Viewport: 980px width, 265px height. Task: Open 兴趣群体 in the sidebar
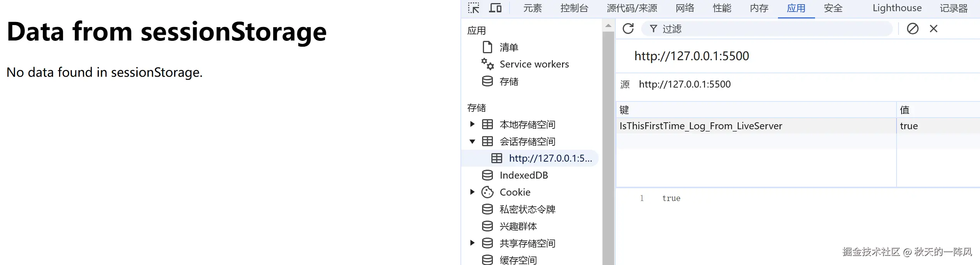518,226
